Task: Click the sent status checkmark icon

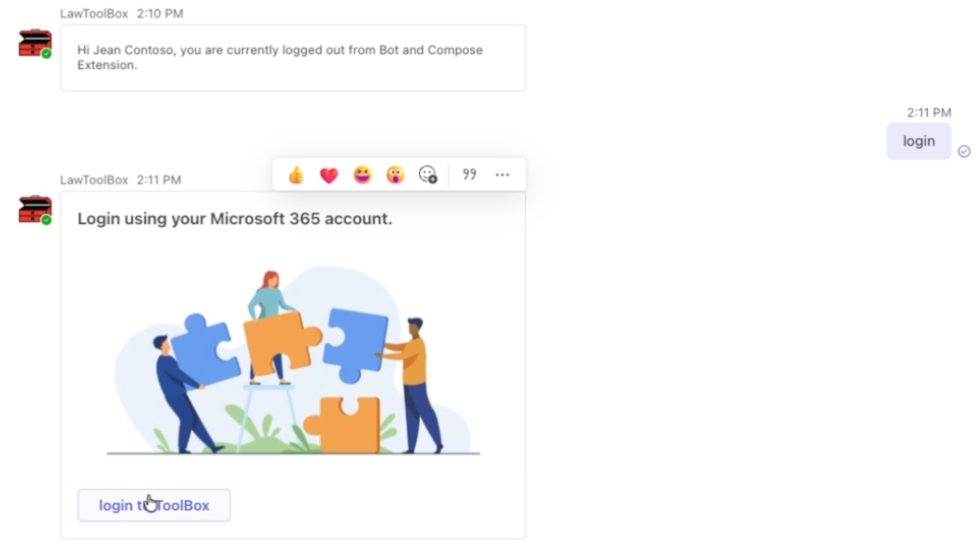Action: point(964,151)
